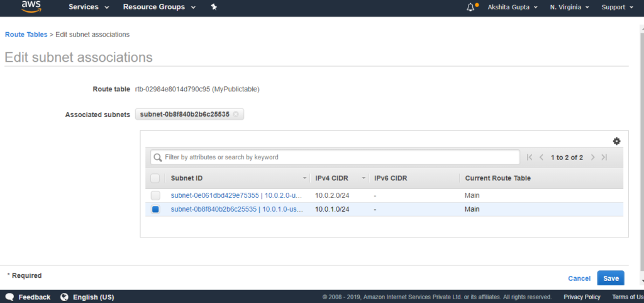Click the IPv6 CIDR column header
644x303 pixels.
coord(391,178)
